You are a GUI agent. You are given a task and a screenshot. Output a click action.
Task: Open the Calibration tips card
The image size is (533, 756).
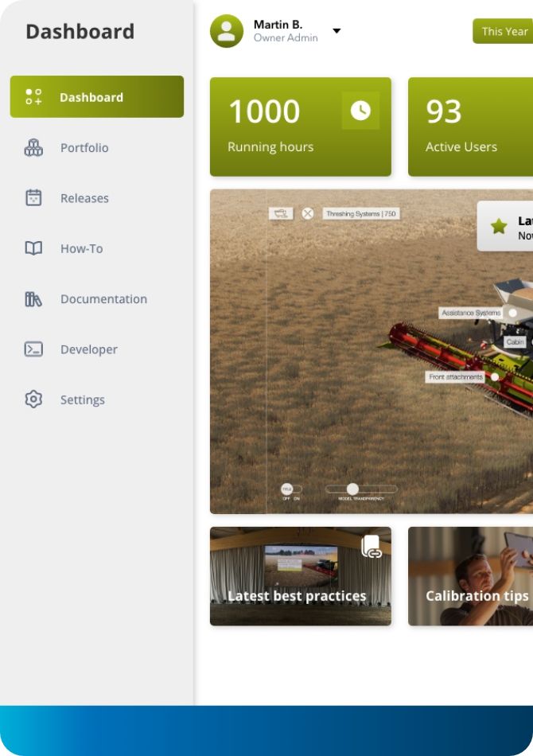(470, 576)
